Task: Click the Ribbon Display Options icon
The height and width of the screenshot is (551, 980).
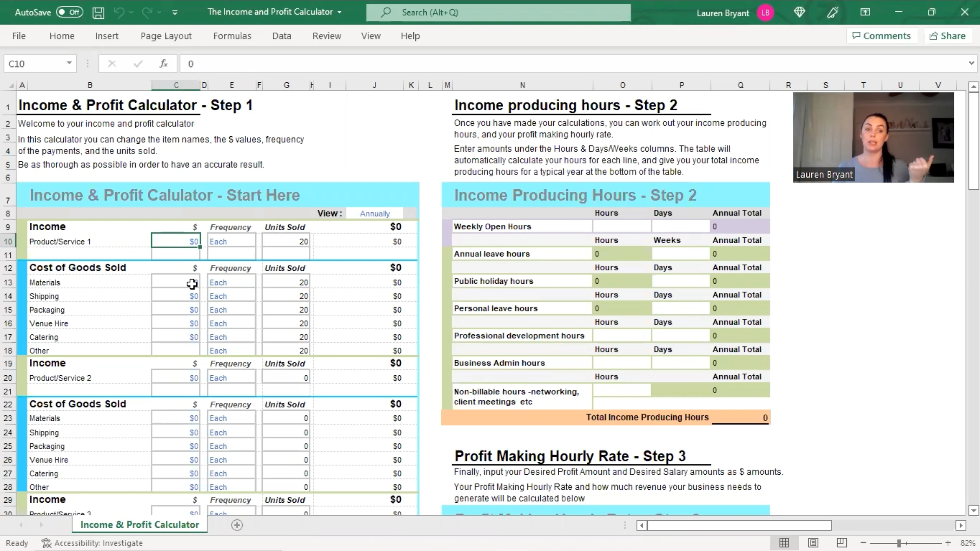Action: point(865,12)
